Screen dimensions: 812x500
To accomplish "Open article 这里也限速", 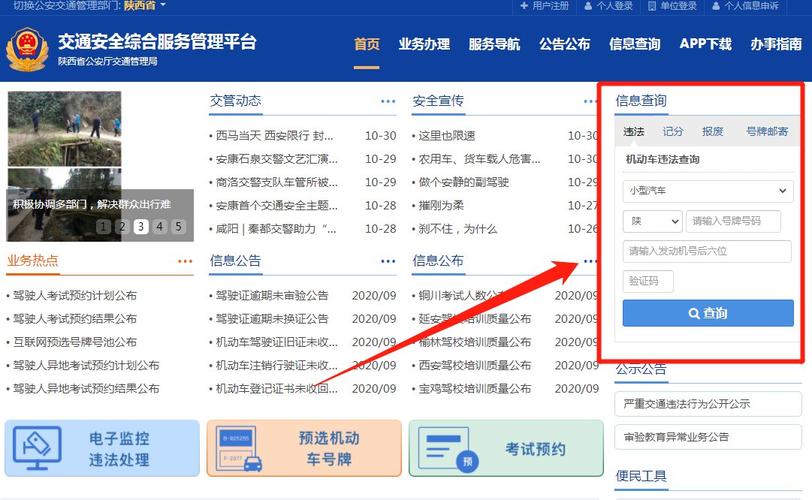I will click(x=446, y=136).
